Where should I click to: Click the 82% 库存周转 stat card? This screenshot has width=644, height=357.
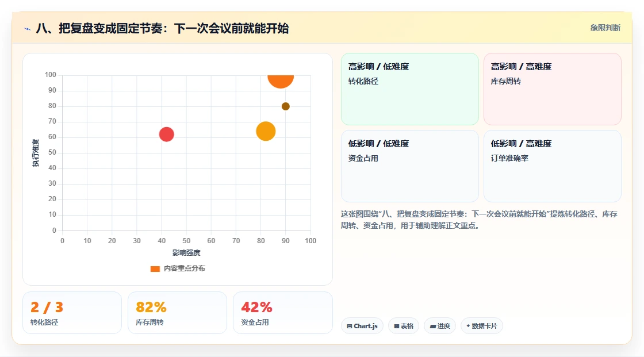tap(178, 313)
